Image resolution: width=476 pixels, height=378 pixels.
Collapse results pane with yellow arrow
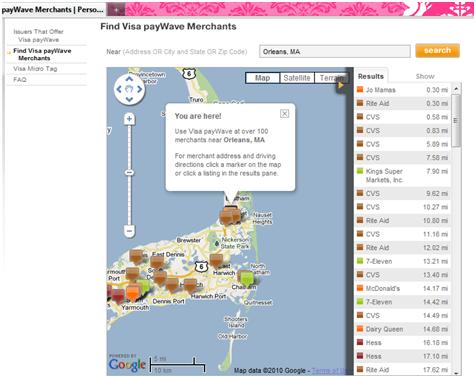(340, 86)
